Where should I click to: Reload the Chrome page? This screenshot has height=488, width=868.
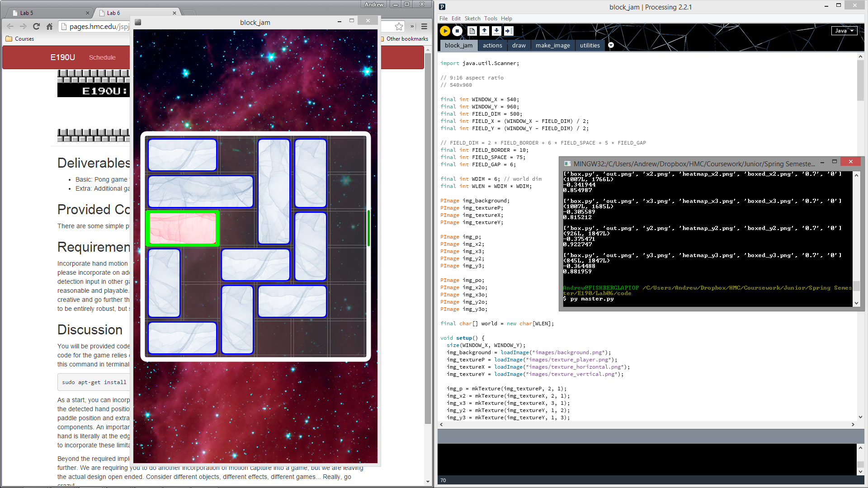point(37,27)
